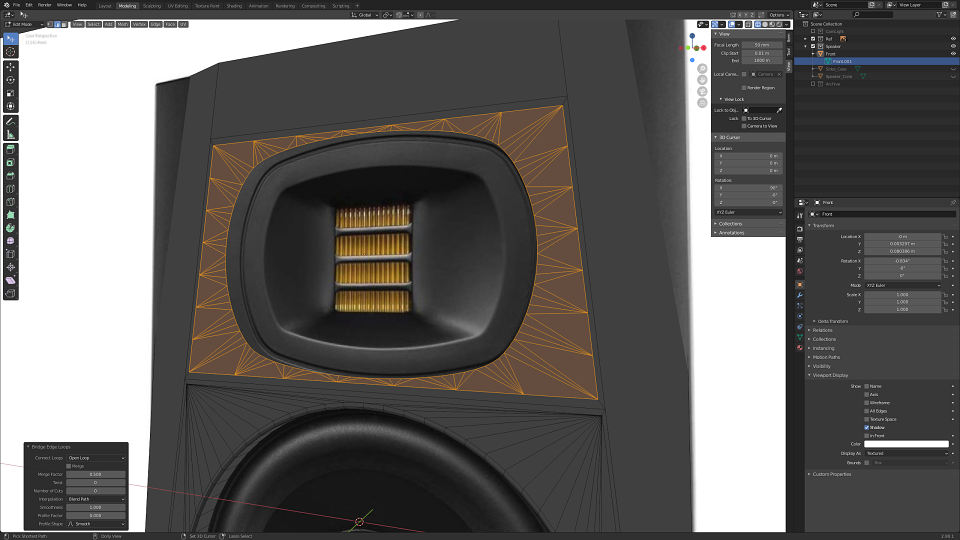Select the Shear tool
The width and height of the screenshot is (960, 540).
10,280
